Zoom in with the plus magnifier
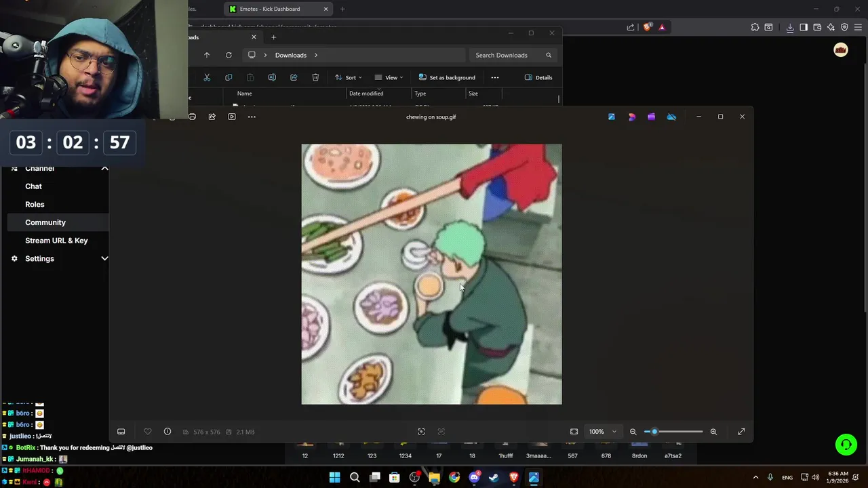This screenshot has height=488, width=868. [x=713, y=432]
